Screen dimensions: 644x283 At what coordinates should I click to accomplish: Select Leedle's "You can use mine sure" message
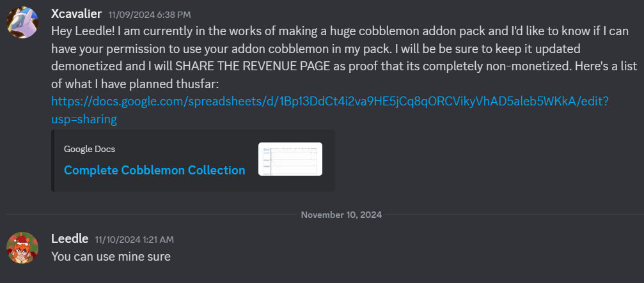pyautogui.click(x=111, y=256)
